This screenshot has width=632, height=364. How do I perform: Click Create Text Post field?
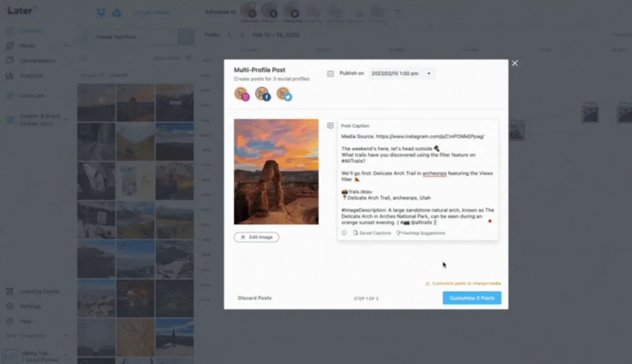click(x=129, y=36)
